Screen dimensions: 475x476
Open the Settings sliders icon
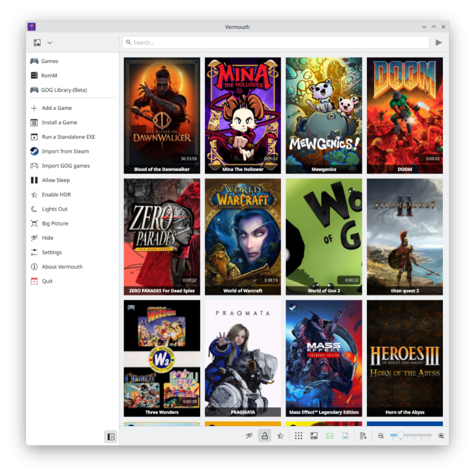pyautogui.click(x=34, y=252)
